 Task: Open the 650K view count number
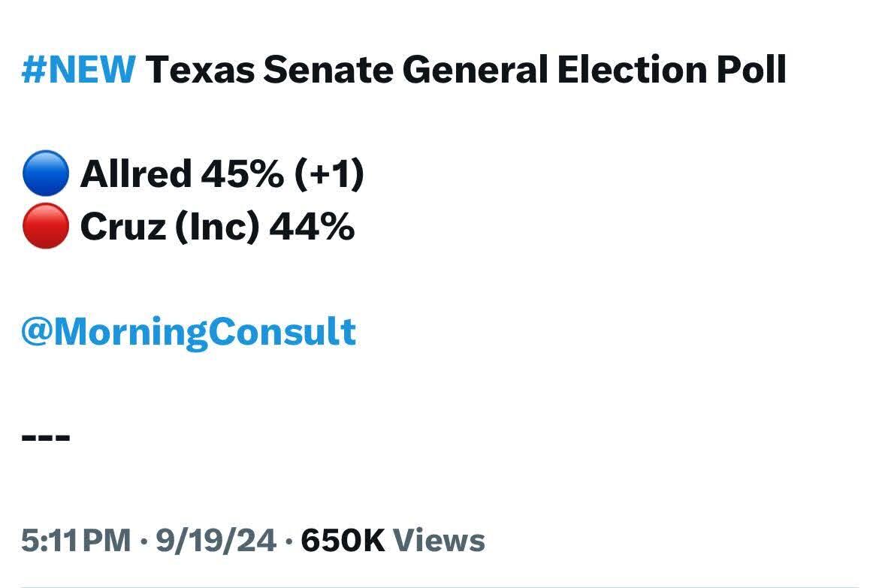343,541
